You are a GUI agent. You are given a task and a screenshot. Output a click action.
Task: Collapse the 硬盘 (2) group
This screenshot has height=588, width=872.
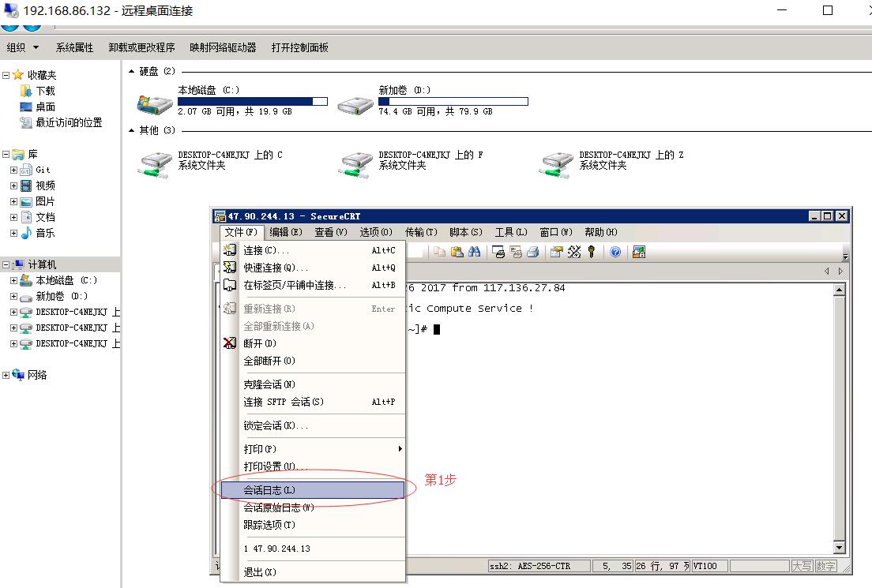pos(132,71)
